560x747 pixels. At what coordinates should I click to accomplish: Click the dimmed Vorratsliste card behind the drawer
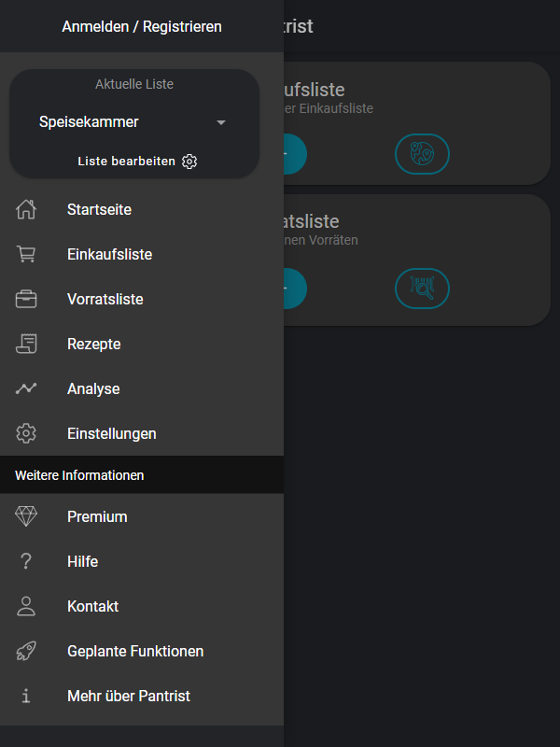coord(417,261)
